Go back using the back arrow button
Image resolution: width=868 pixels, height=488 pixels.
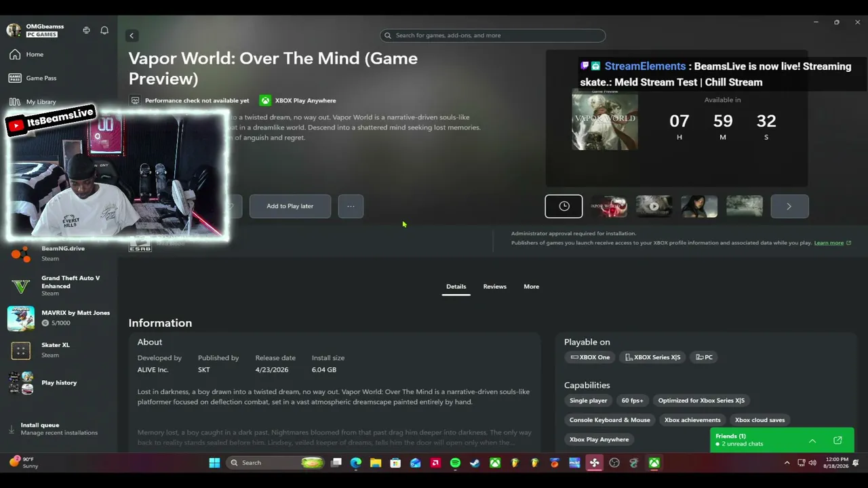click(132, 35)
